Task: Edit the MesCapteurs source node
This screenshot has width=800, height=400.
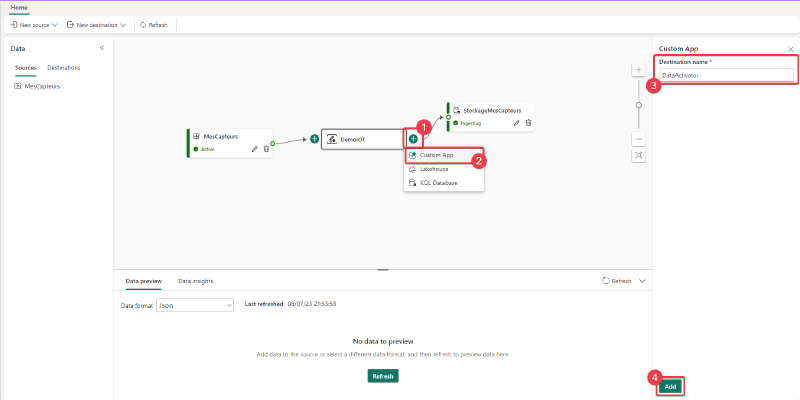Action: (x=255, y=149)
